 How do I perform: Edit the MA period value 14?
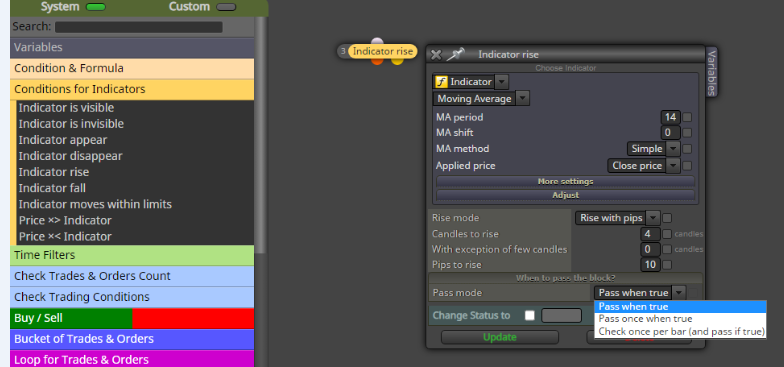(670, 118)
